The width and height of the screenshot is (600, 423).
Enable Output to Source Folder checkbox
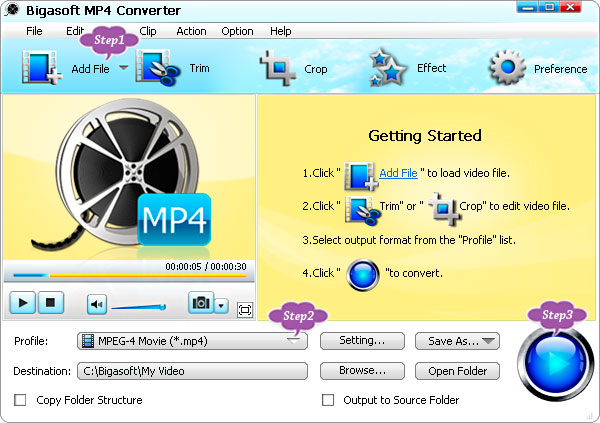pos(328,400)
